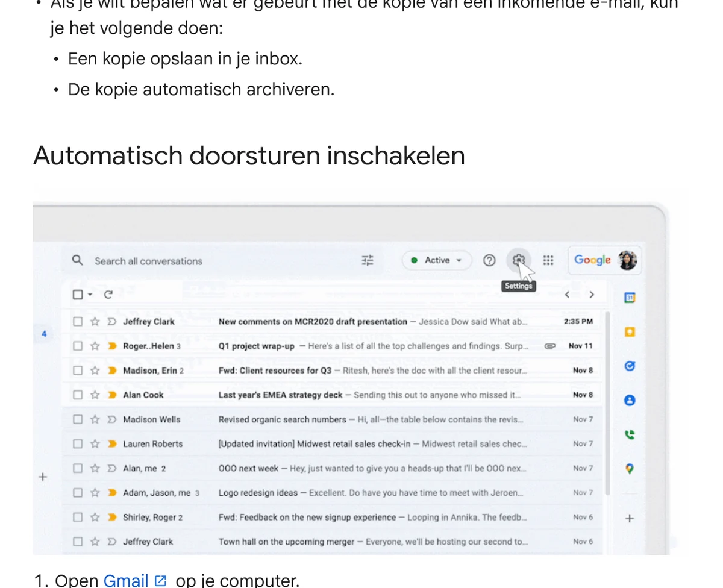Screen dimensions: 723x588
Task: Select checkbox for Alan Cook email
Action: 78,395
